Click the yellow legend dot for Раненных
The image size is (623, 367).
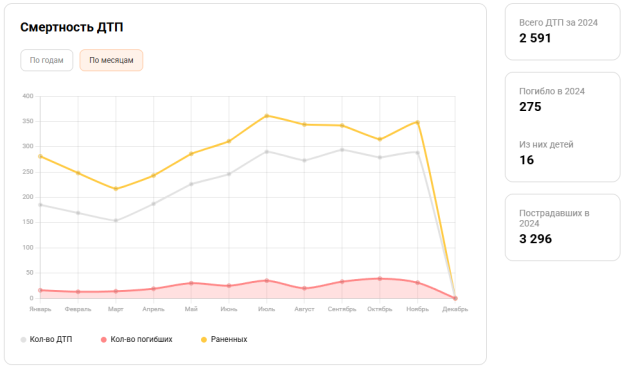point(204,340)
